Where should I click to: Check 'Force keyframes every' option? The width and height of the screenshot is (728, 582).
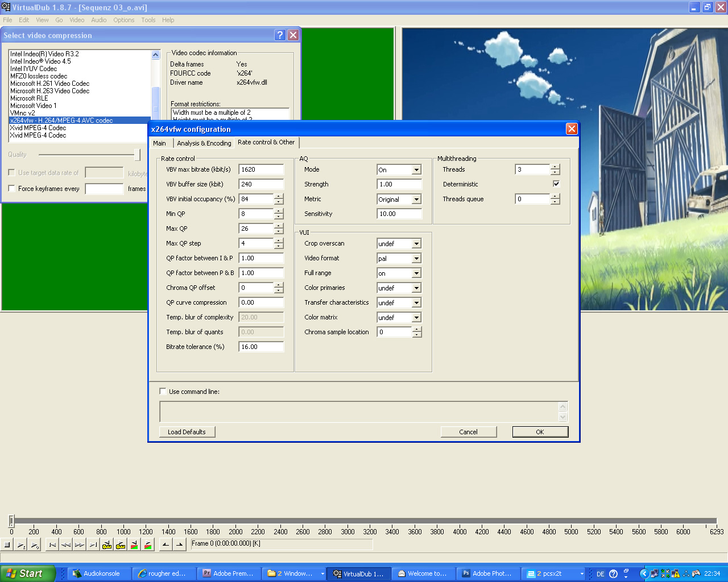click(x=11, y=189)
